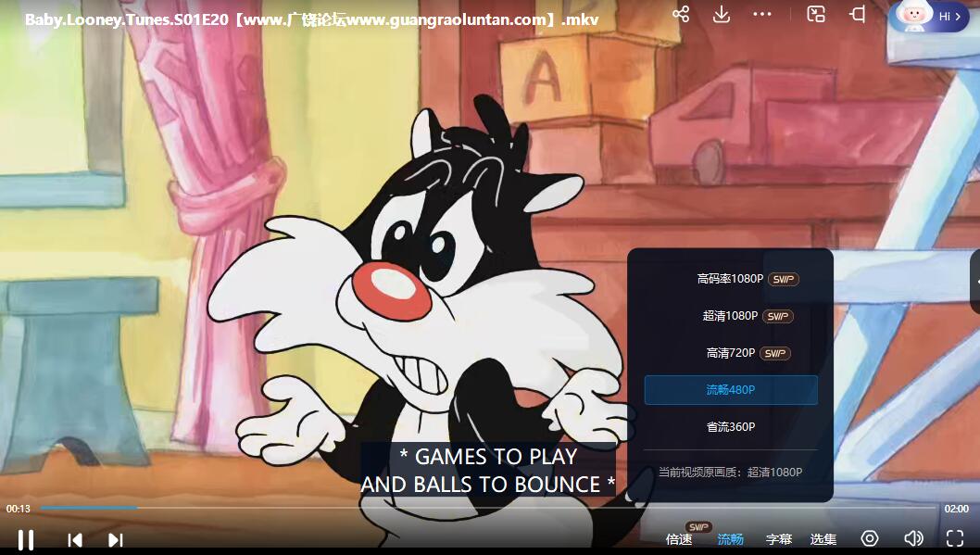Pause the video playback
This screenshot has width=980, height=555.
pos(26,540)
